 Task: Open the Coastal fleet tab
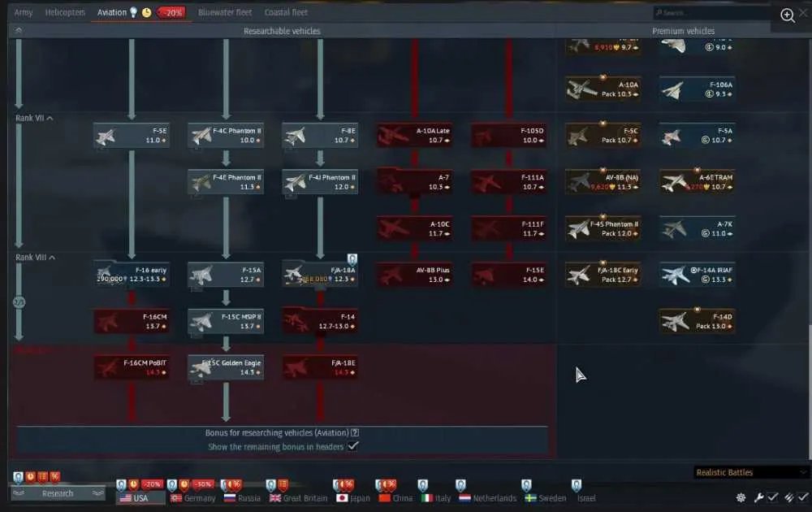(286, 12)
